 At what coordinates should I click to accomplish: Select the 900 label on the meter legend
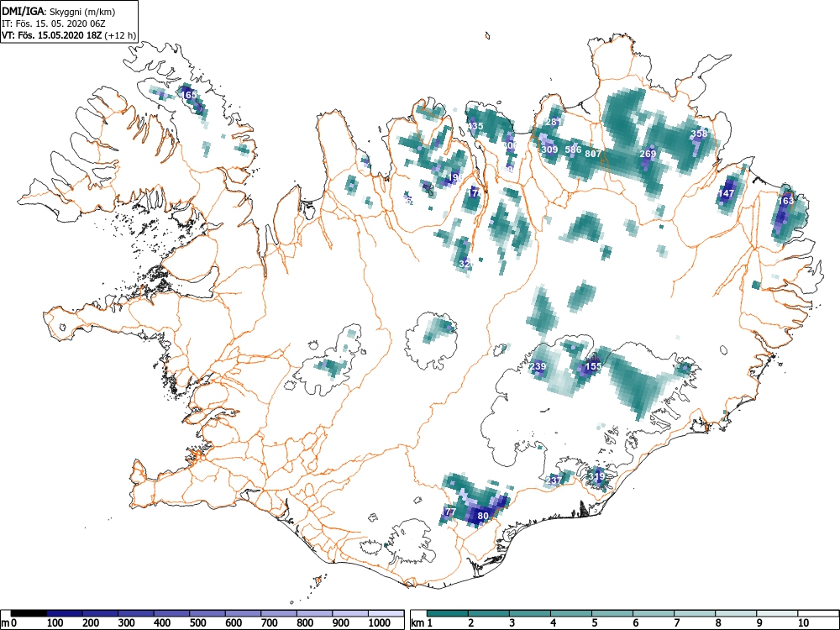pyautogui.click(x=341, y=623)
